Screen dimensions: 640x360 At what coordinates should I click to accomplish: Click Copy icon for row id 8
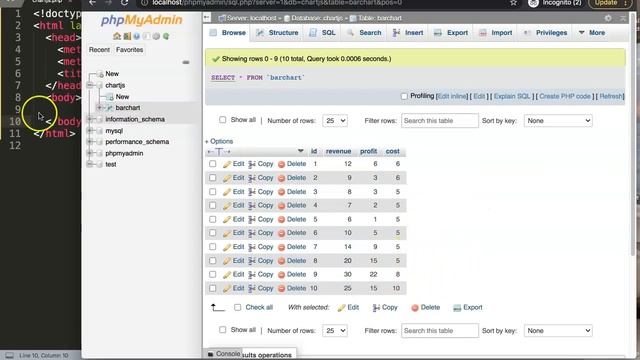(252, 261)
